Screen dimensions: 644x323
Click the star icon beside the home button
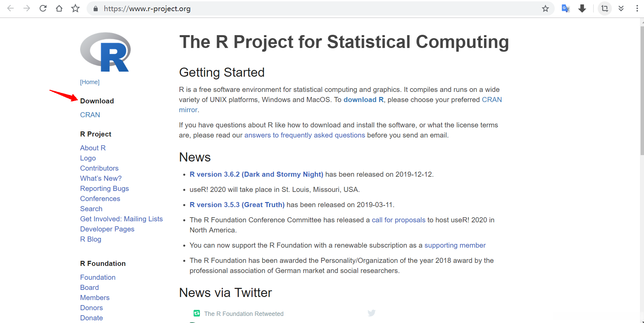point(75,8)
